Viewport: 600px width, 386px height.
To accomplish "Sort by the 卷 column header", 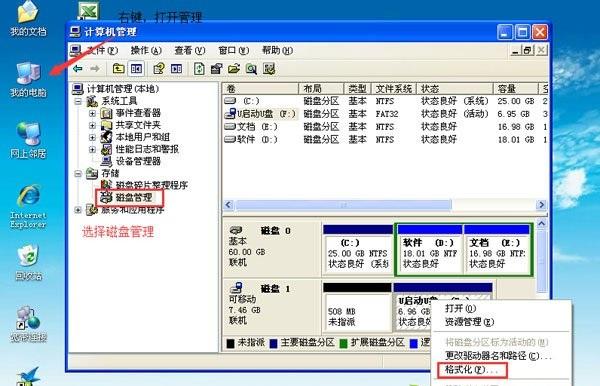I will tap(260, 89).
